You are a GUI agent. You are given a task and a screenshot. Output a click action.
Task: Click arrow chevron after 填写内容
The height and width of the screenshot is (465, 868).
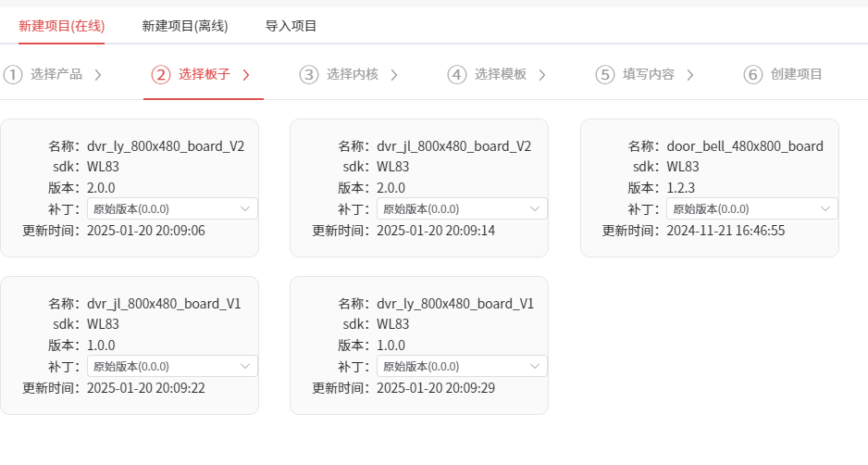click(690, 75)
